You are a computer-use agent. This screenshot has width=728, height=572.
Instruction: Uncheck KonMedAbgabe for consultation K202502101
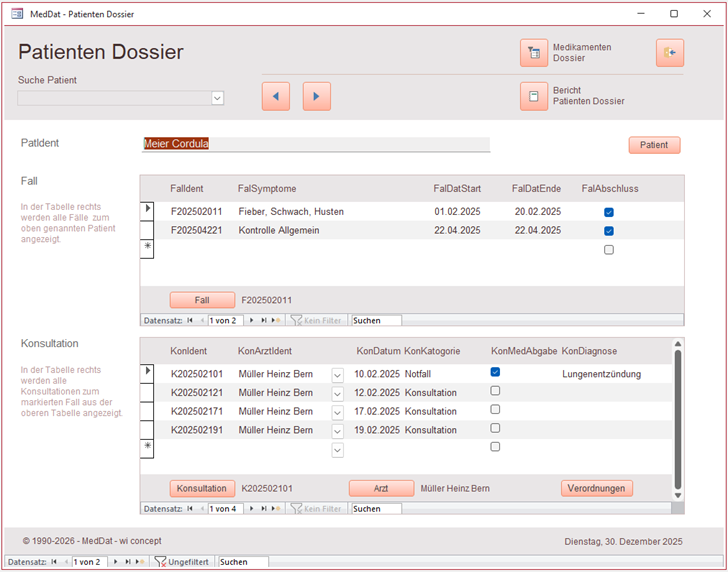(x=495, y=372)
